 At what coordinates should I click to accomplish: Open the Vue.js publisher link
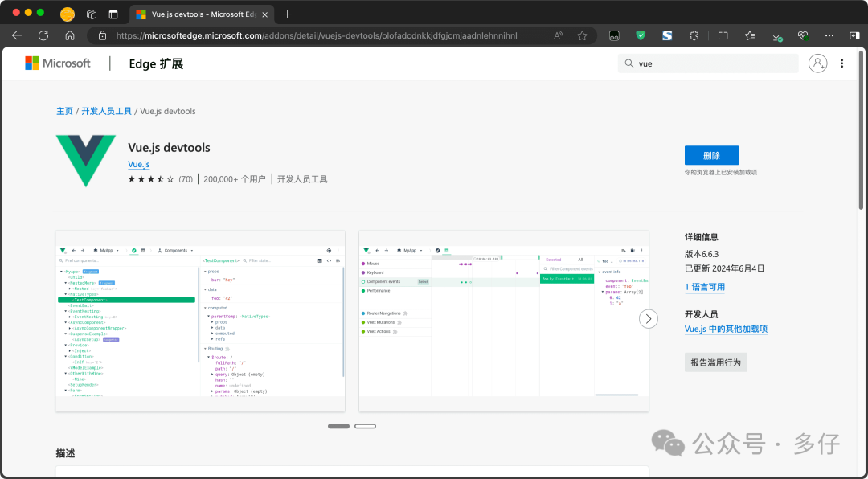139,164
